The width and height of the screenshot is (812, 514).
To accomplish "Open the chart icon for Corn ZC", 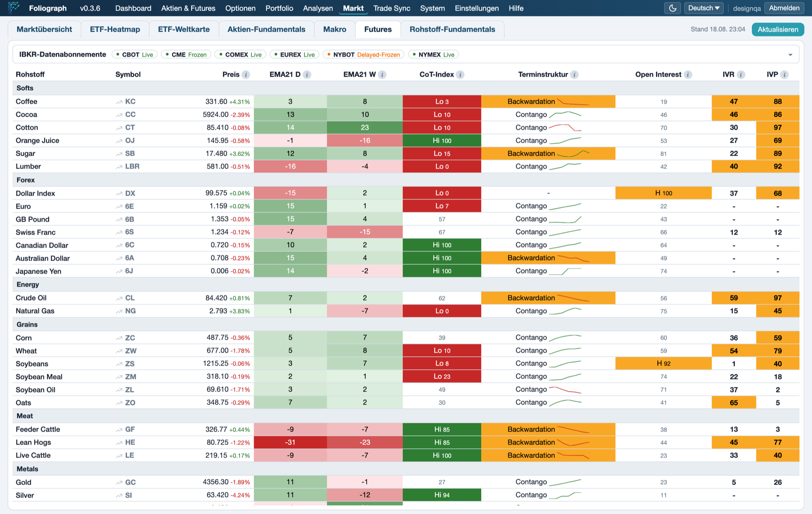I will (119, 338).
